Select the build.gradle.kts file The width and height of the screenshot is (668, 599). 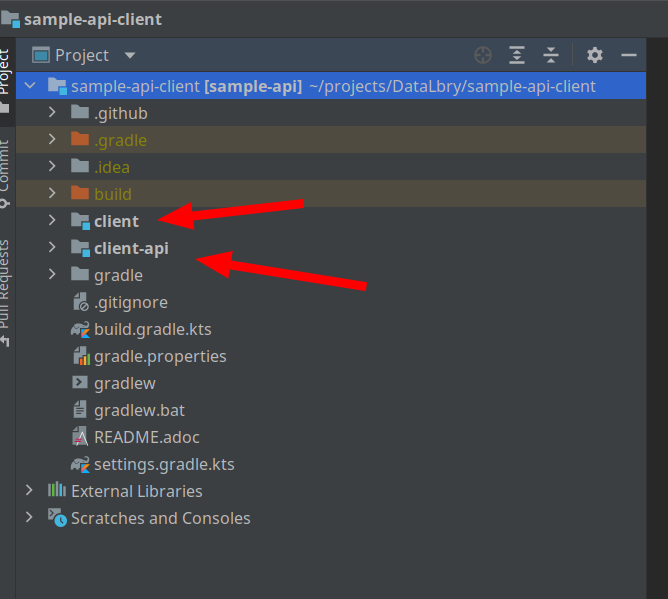[152, 329]
